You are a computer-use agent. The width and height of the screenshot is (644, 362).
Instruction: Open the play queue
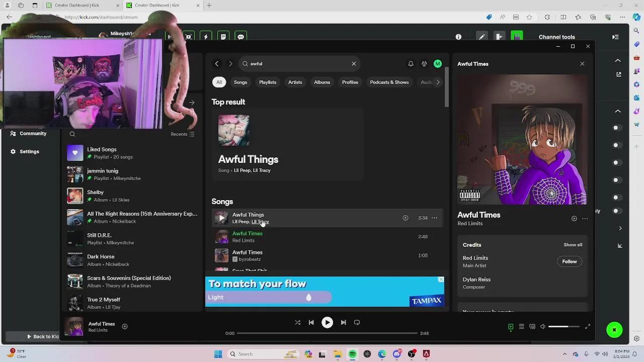pos(522,326)
